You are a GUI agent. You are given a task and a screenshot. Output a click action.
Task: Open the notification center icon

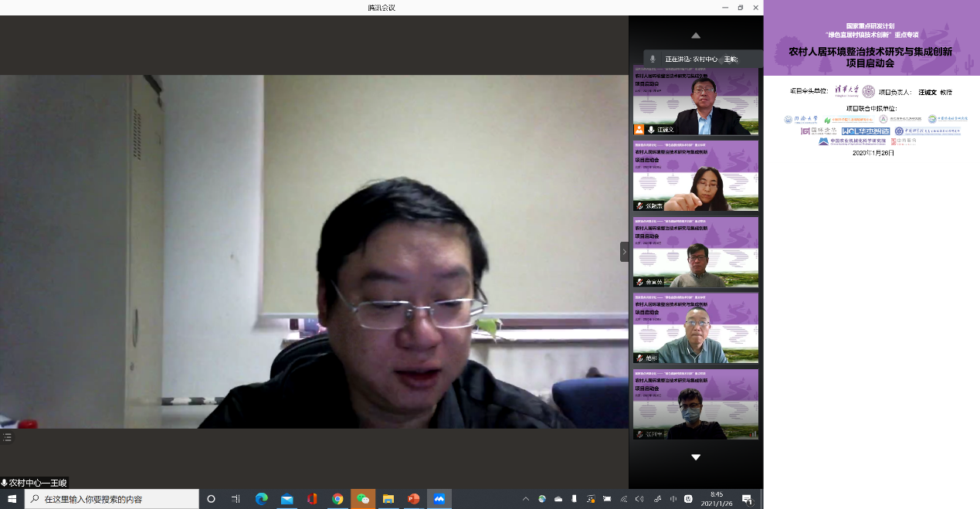pos(747,499)
